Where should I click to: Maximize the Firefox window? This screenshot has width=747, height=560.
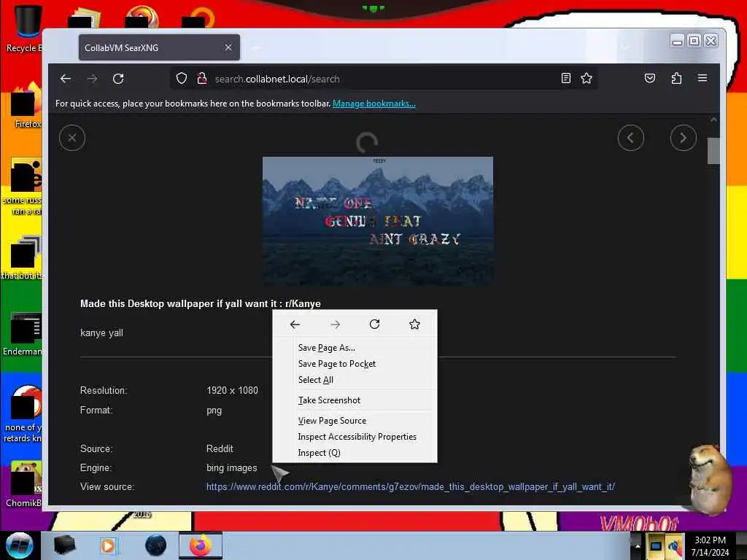[x=694, y=42]
